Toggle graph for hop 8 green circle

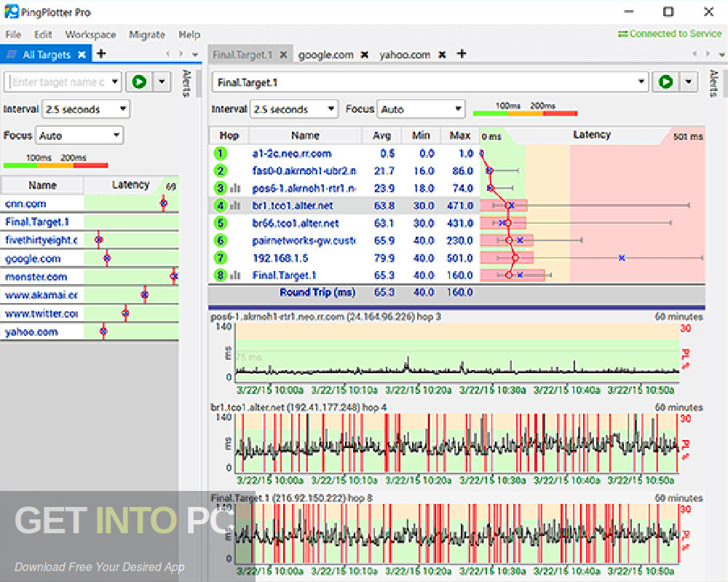[x=221, y=275]
